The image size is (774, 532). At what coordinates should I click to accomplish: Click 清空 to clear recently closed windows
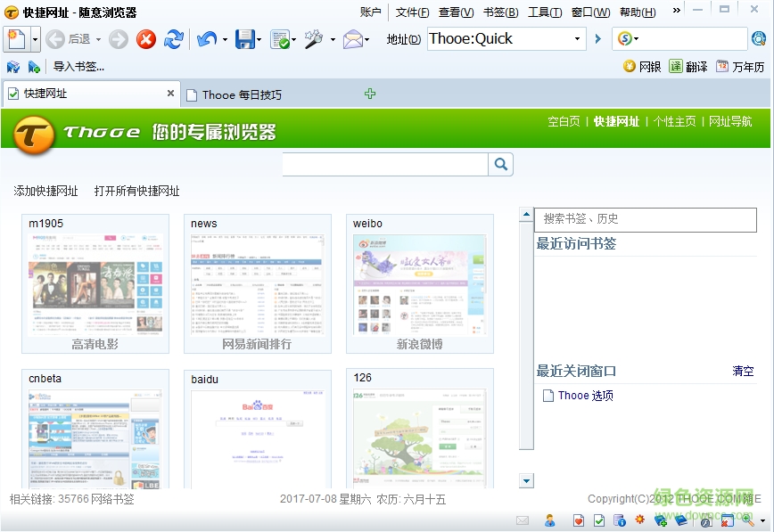point(742,371)
